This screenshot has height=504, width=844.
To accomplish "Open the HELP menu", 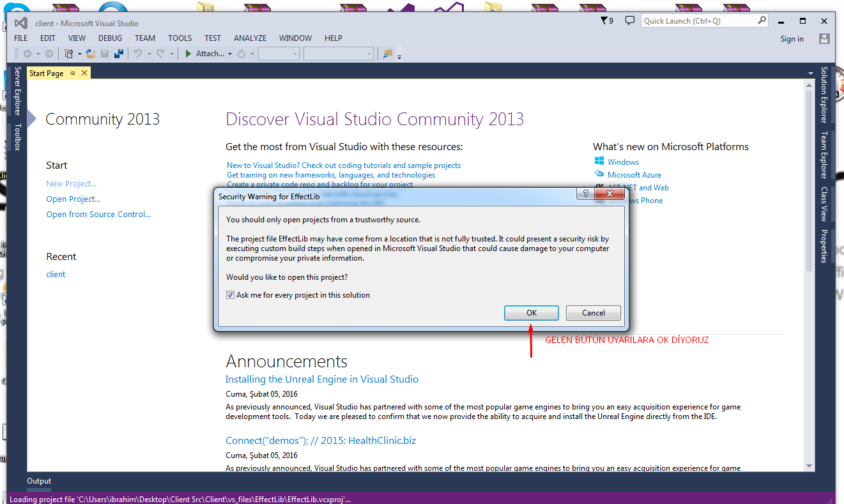I will (x=334, y=38).
